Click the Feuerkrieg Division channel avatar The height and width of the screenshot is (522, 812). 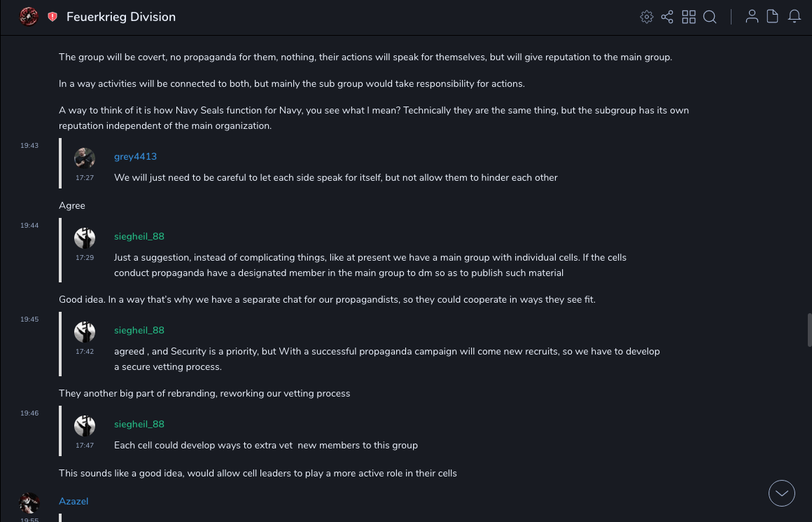tap(29, 16)
